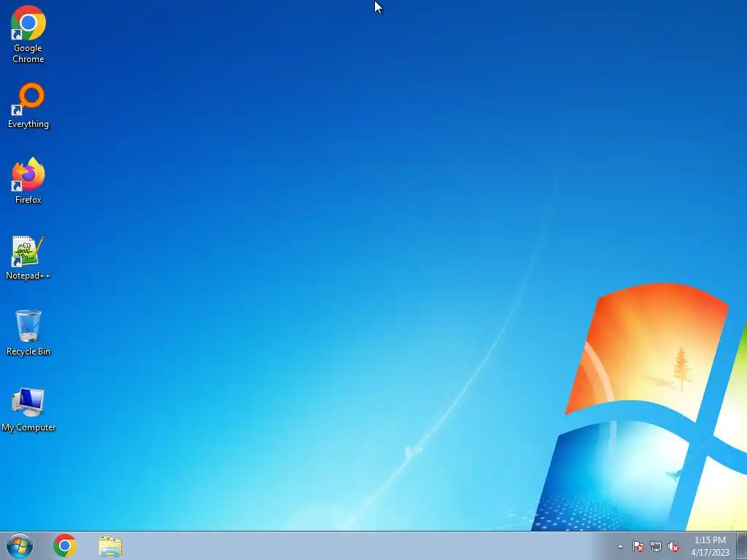Launch Chrome from the taskbar

[x=65, y=545]
